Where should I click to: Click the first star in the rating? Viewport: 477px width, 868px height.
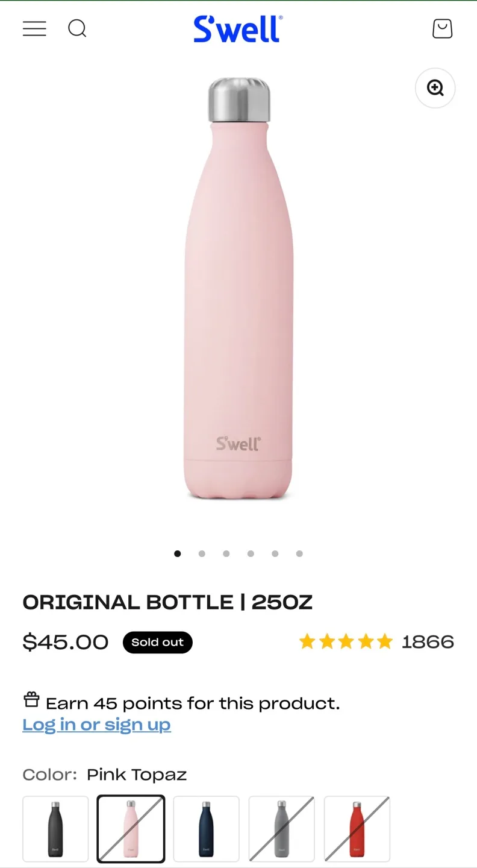[308, 641]
